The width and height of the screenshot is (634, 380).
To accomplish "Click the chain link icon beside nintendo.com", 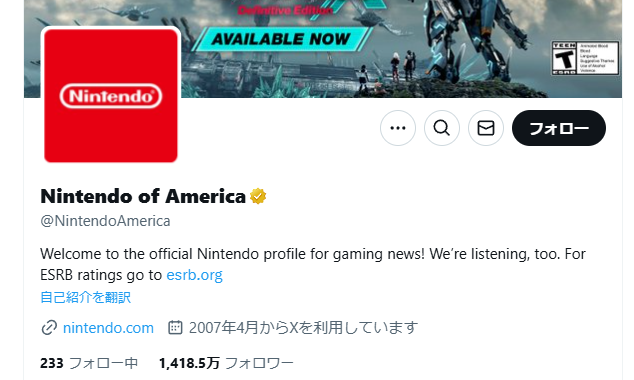I will pyautogui.click(x=49, y=327).
